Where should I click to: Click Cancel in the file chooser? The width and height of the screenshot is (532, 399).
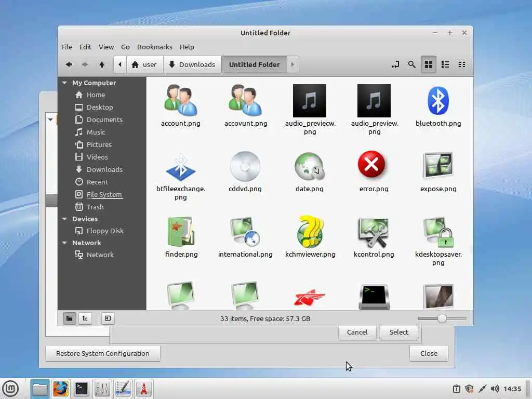tap(357, 332)
